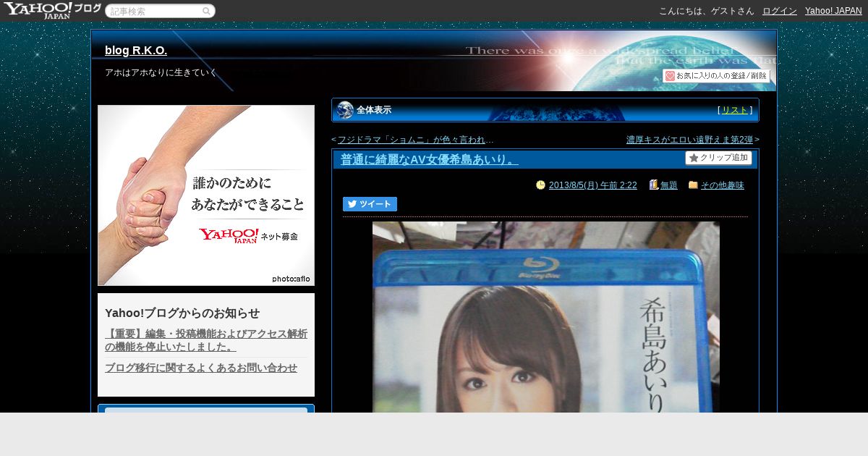The width and height of the screenshot is (868, 456).
Task: Open 【重要】編集・投稿機能 notice link
Action: coord(206,340)
